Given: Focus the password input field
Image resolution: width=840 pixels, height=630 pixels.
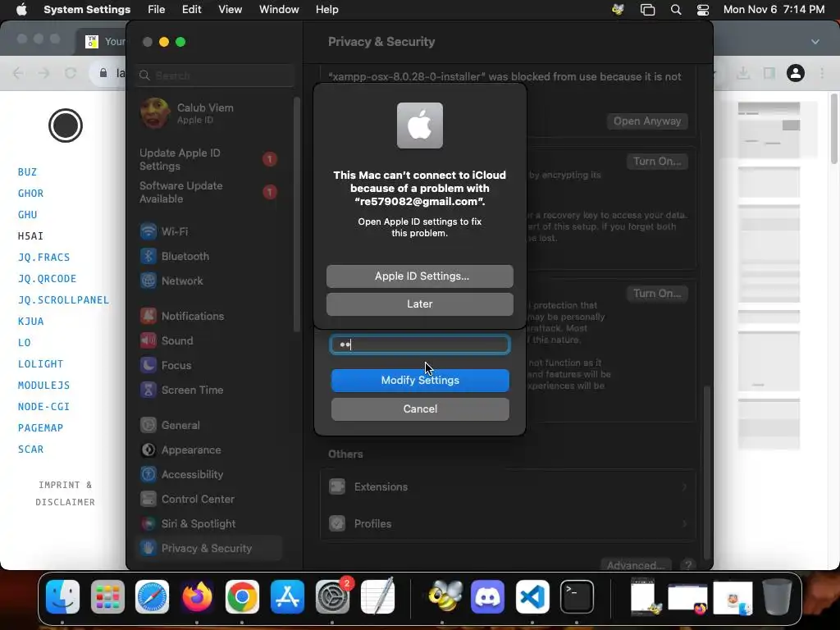Looking at the screenshot, I should 420,345.
